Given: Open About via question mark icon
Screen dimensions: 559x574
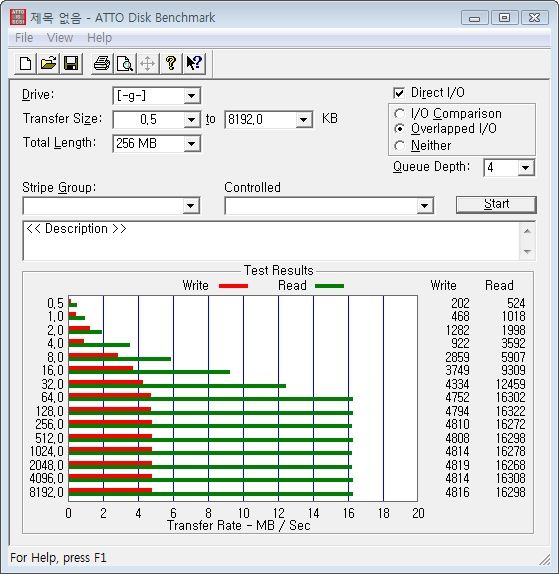Looking at the screenshot, I should [x=171, y=64].
